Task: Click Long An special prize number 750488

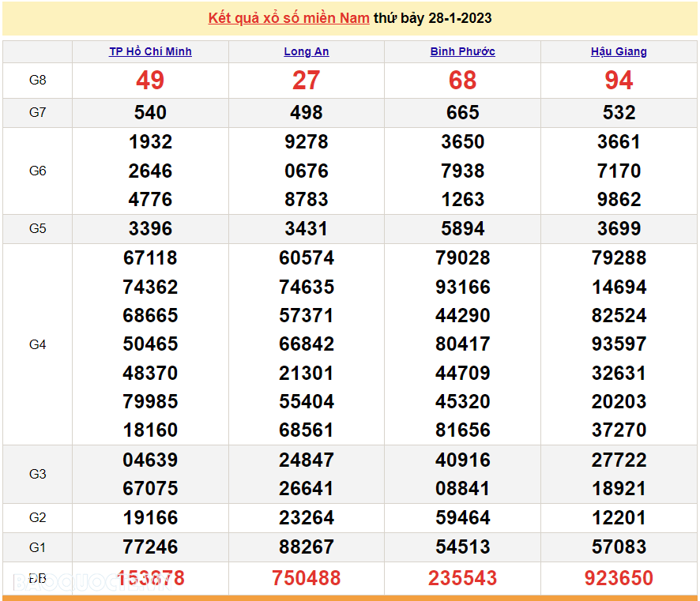Action: click(307, 578)
